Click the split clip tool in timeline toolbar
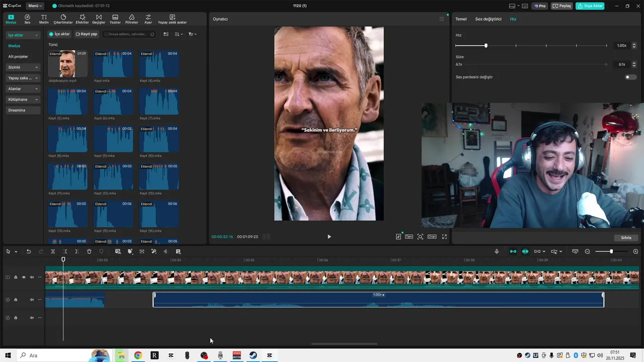The width and height of the screenshot is (644, 362). point(53,251)
